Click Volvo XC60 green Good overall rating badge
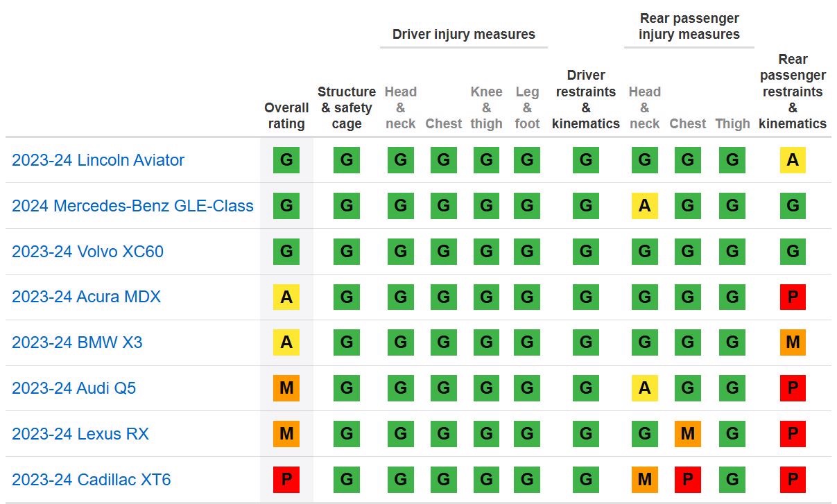This screenshot has height=504, width=837. pos(286,251)
